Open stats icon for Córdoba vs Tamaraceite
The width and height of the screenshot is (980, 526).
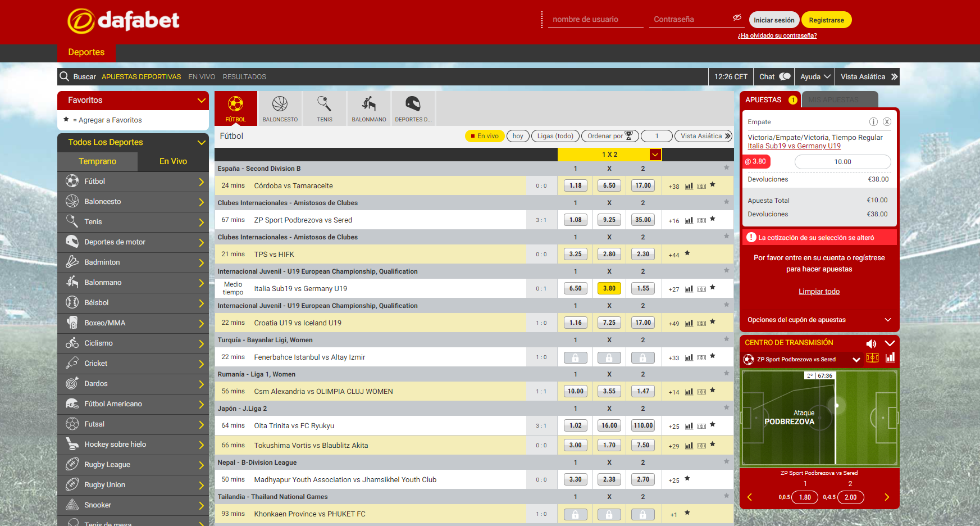pos(689,186)
